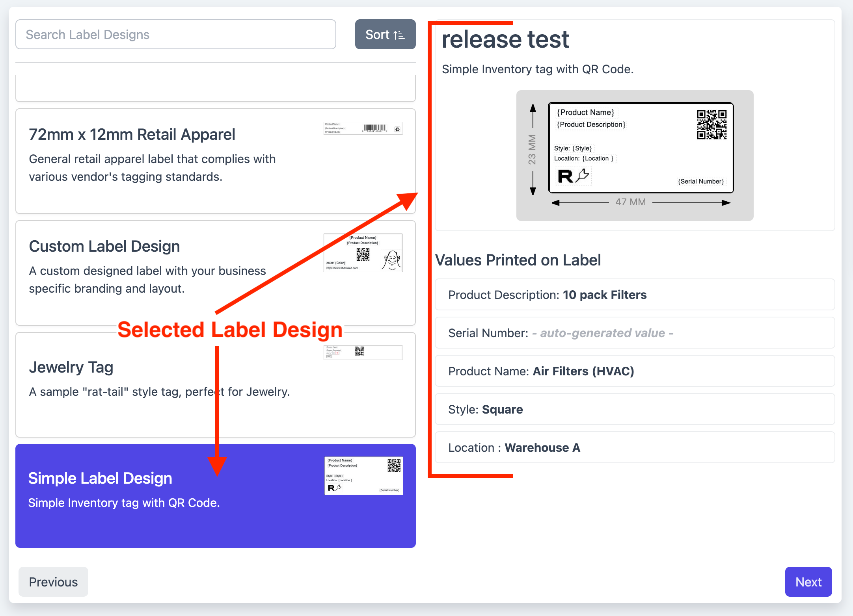Click the Sort ascending icon button

(x=385, y=35)
